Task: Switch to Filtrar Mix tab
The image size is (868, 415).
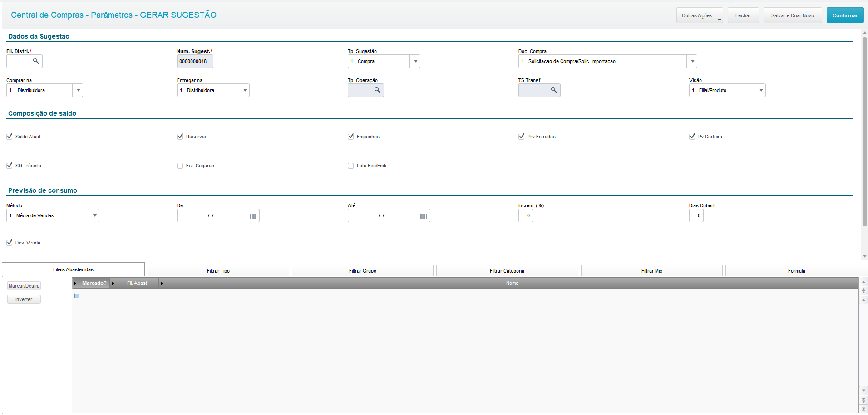Action: click(652, 271)
